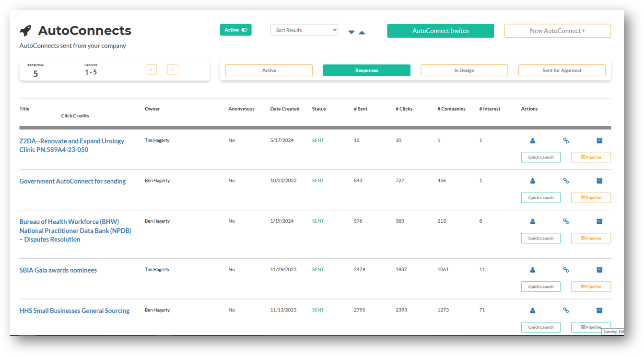The width and height of the screenshot is (644, 356).
Task: Click the rocket icon beside AutoConnects title
Action: pyautogui.click(x=25, y=31)
